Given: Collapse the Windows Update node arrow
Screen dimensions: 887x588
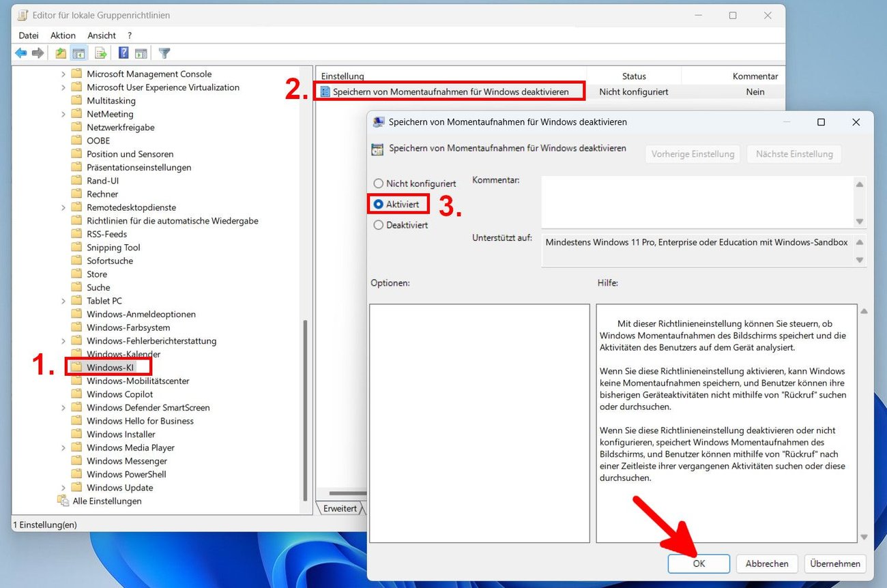Looking at the screenshot, I should point(63,487).
